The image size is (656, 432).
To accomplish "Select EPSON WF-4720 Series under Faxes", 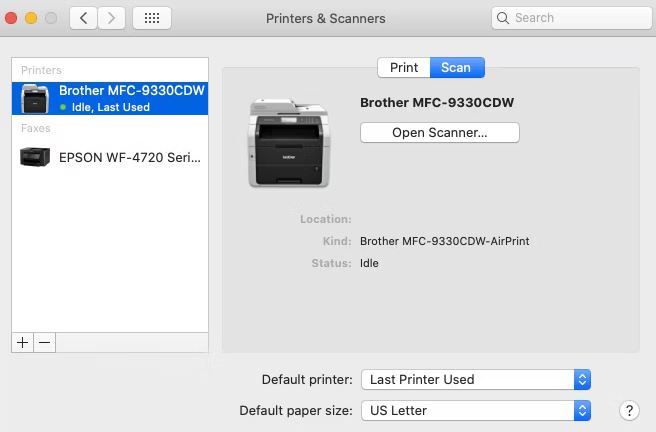I will 110,157.
